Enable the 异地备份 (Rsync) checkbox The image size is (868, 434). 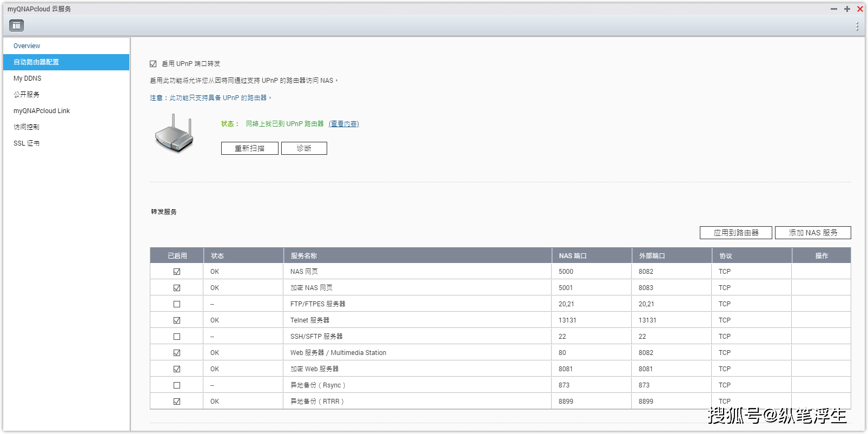[177, 385]
